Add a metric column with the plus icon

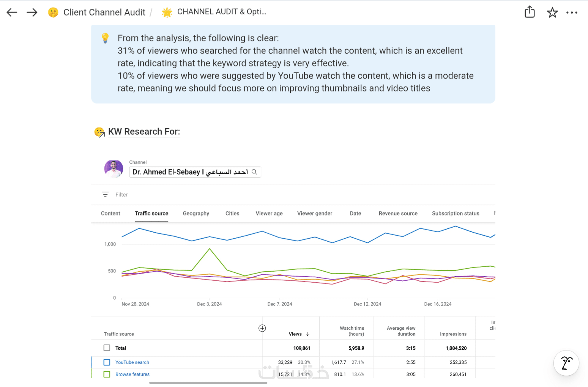262,328
